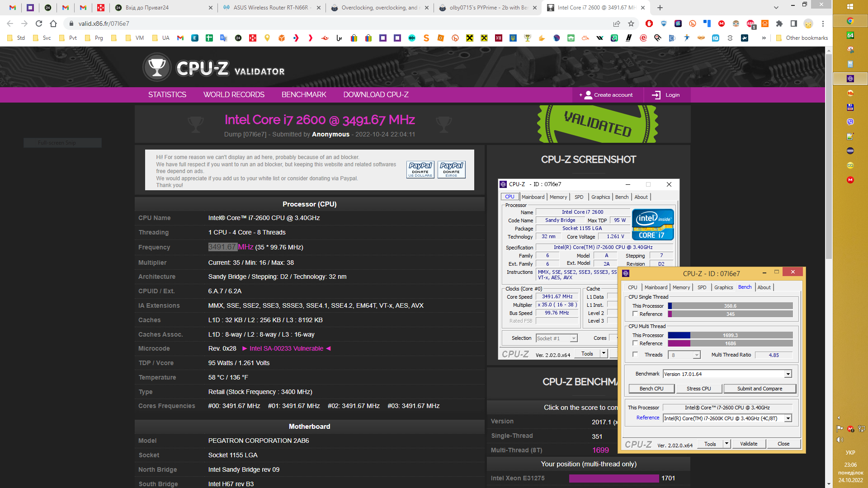Click Bench CPU button

651,389
